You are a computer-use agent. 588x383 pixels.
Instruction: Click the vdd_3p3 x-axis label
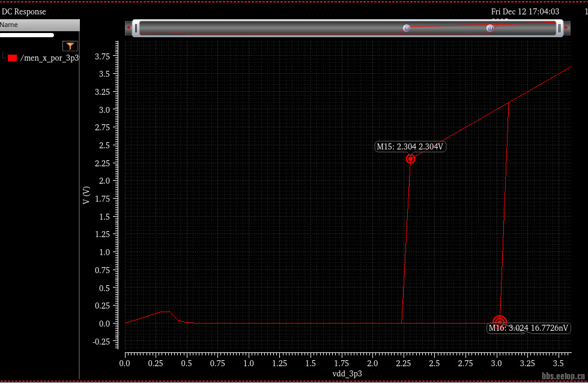tap(347, 373)
